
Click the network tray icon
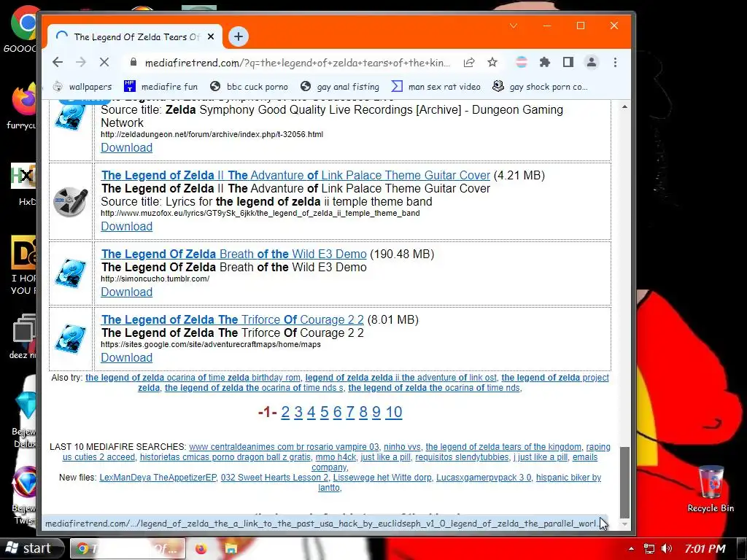(x=649, y=548)
